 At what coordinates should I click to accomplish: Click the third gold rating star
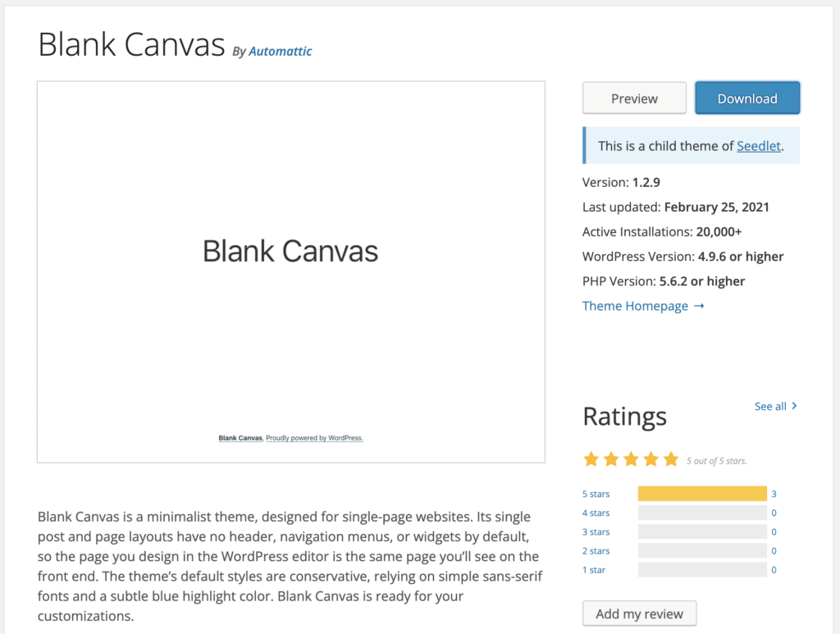631,459
